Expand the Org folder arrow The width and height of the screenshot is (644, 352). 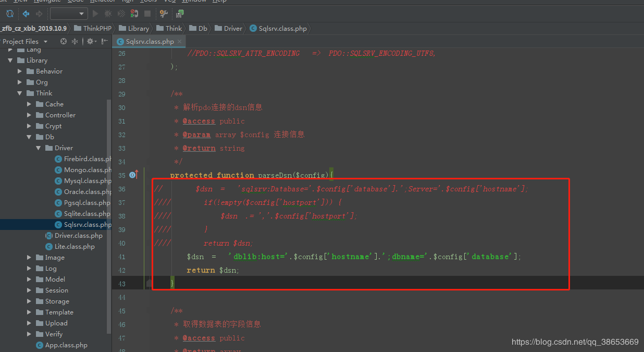click(20, 82)
